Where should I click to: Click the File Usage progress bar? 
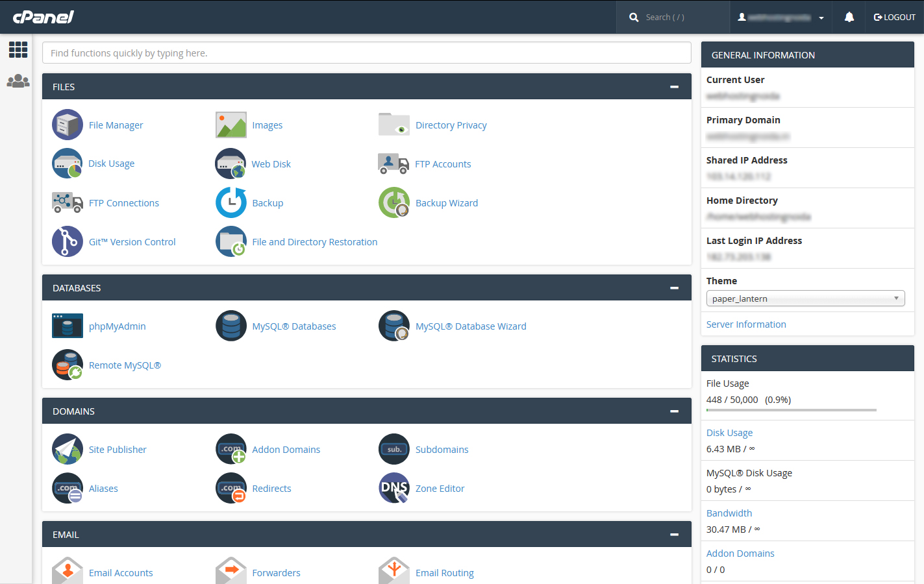coord(791,410)
